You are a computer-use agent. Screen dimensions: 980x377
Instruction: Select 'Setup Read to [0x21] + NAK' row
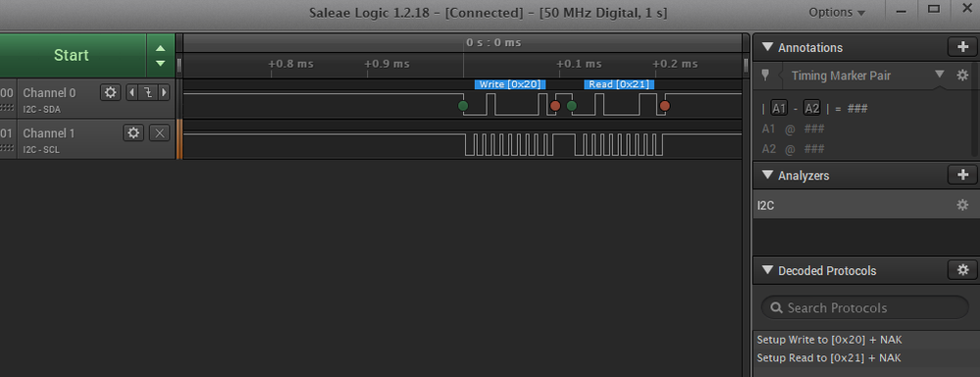coord(865,358)
